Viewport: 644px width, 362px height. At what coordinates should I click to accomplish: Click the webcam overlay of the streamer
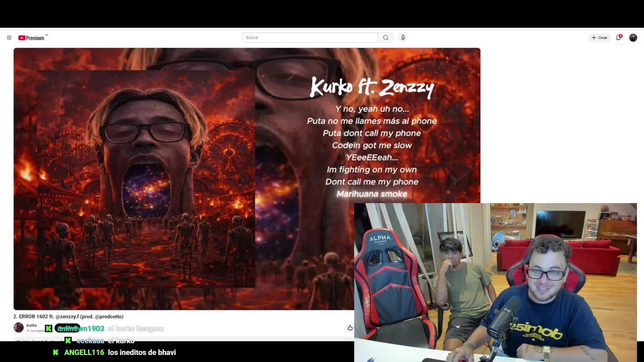(x=496, y=283)
